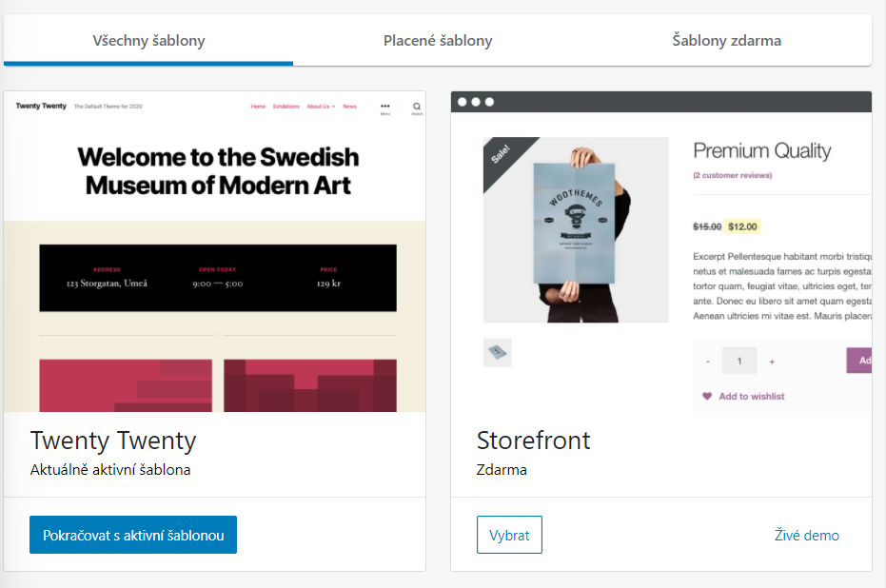The height and width of the screenshot is (588, 886).
Task: Click the minus stepper to decrease quantity
Action: (708, 362)
